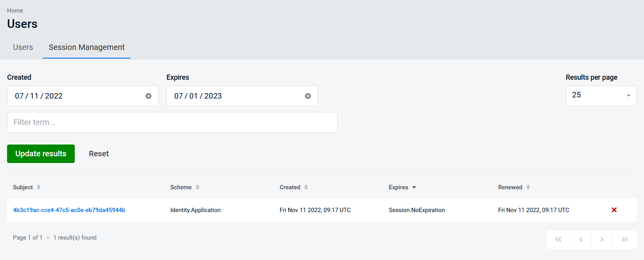Navigate to Home breadcrumb
644x260 pixels.
point(15,11)
